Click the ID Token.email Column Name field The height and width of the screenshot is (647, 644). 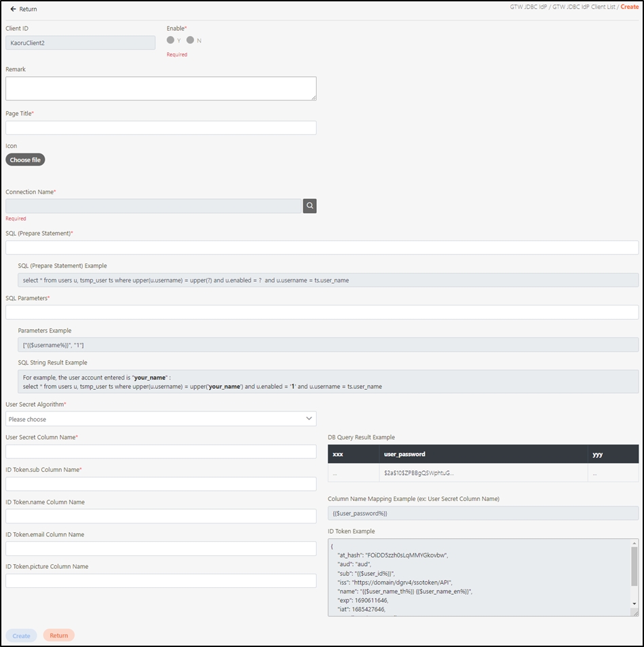pos(161,549)
